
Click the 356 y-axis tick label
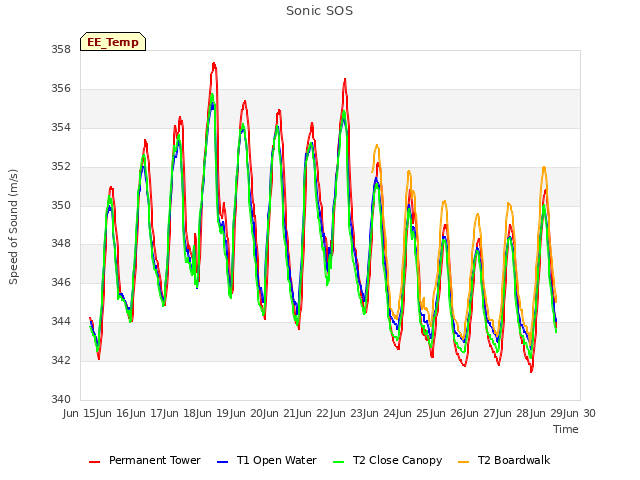click(61, 89)
